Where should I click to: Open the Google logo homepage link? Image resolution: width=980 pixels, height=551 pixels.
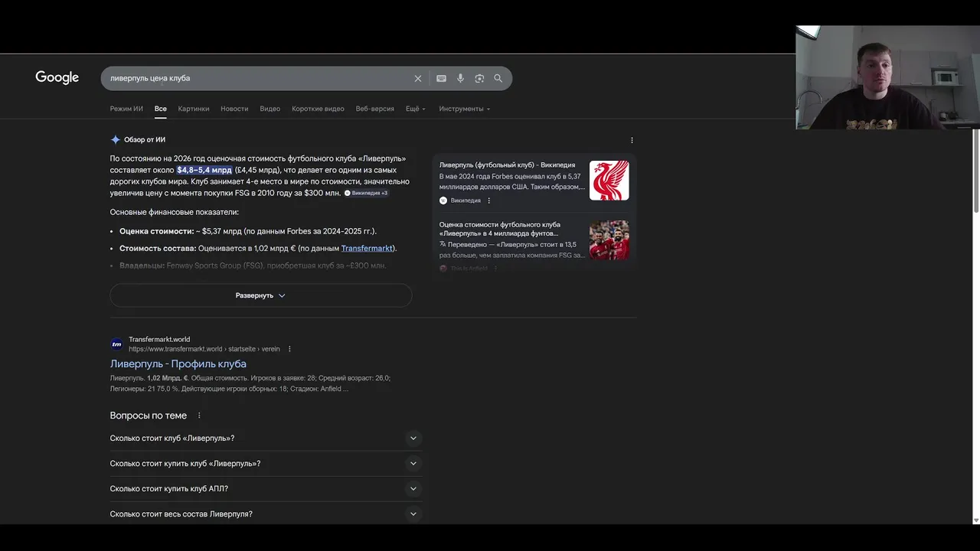(57, 77)
